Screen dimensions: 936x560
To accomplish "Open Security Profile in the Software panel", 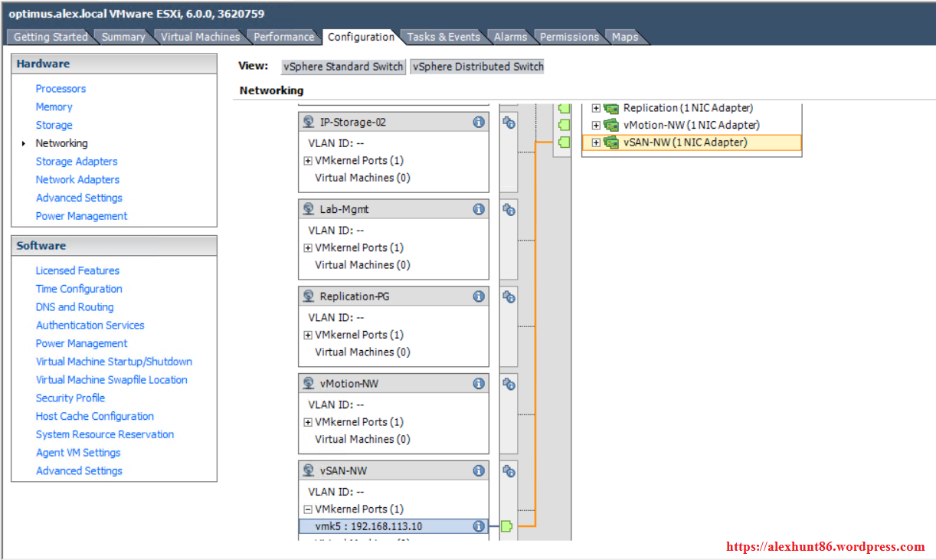I will [70, 398].
